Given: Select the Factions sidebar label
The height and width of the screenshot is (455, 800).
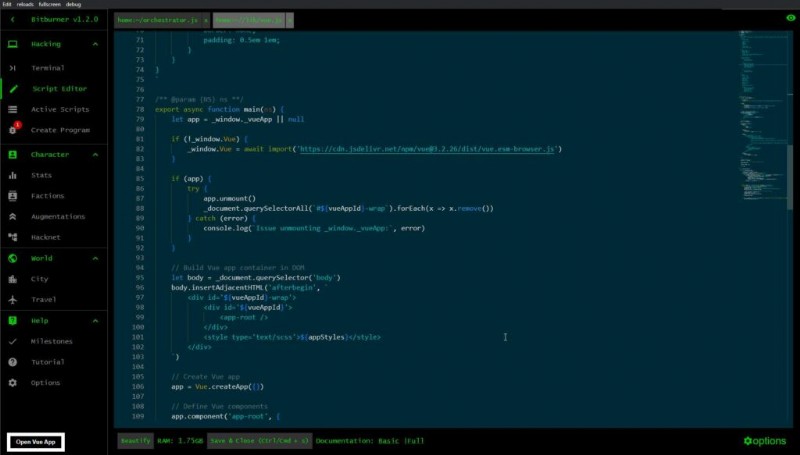Looking at the screenshot, I should coord(47,196).
